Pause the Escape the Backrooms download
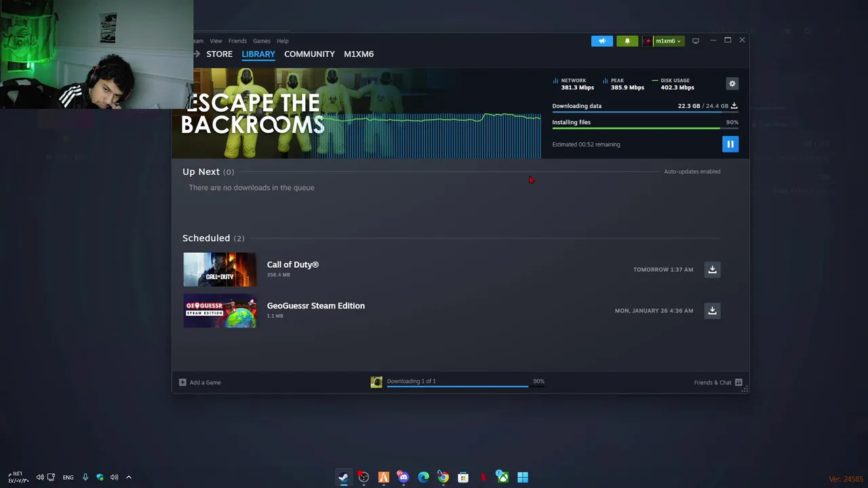 730,144
